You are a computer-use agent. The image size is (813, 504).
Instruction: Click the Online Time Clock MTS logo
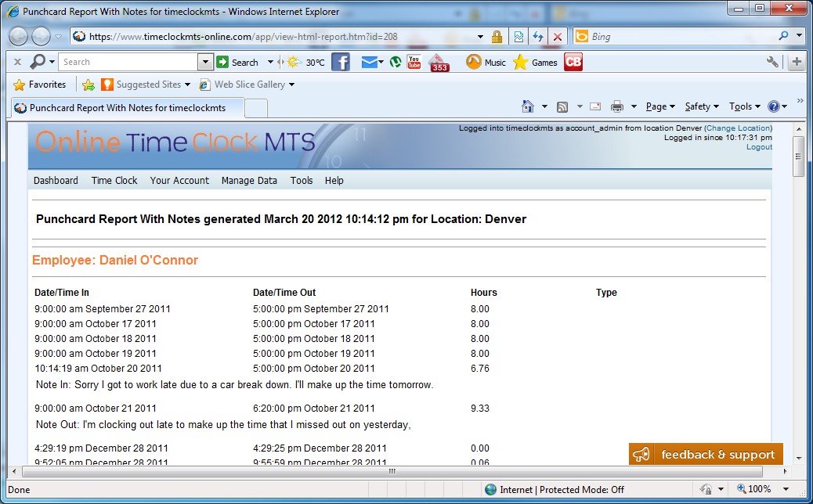pyautogui.click(x=175, y=142)
